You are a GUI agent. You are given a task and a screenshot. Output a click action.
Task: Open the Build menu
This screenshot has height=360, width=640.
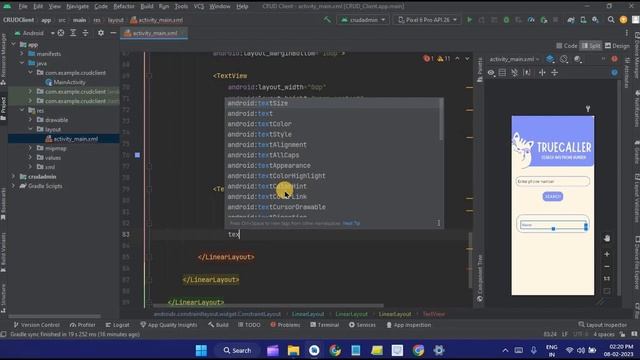(147, 6)
